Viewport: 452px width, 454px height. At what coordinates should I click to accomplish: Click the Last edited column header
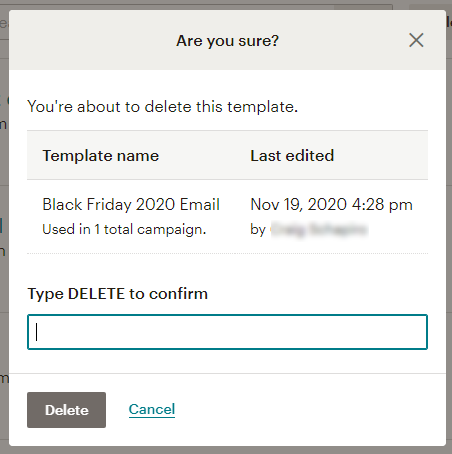coord(292,156)
